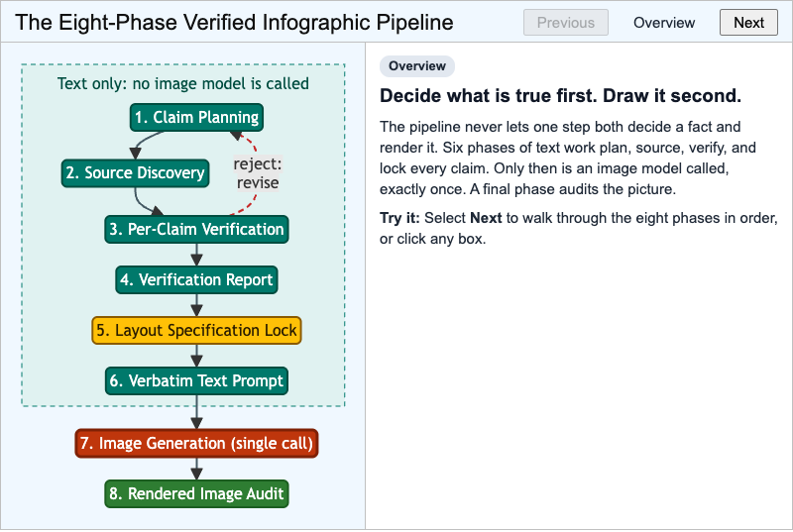Image resolution: width=793 pixels, height=532 pixels.
Task: Click the page title 'Eight-Phase Verified Infographic Pipeline'
Action: (x=234, y=22)
